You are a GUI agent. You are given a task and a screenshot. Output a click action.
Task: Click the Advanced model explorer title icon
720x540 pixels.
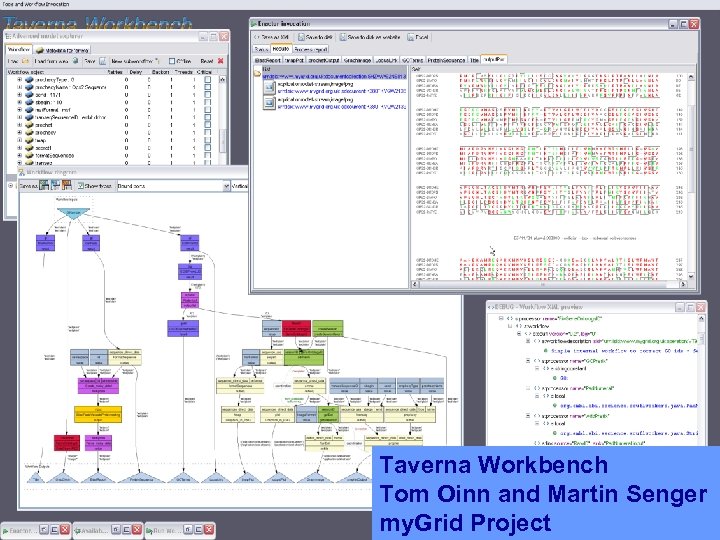coord(8,36)
